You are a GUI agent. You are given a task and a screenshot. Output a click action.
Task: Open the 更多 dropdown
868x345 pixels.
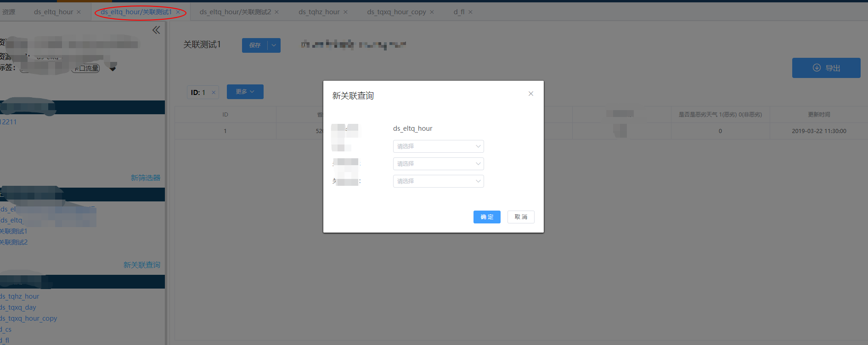(x=245, y=92)
